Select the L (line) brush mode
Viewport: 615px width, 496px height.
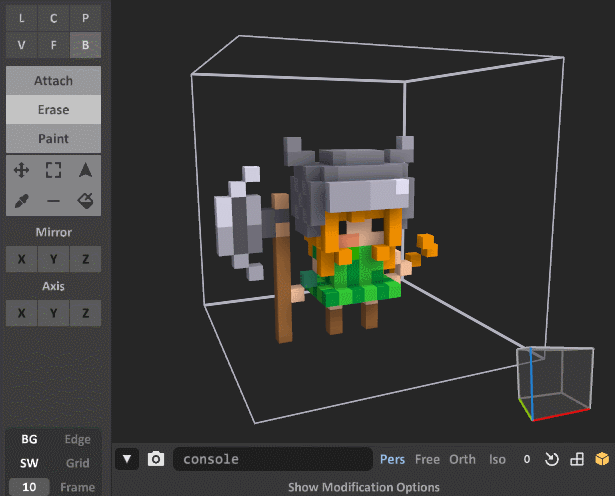[22, 18]
